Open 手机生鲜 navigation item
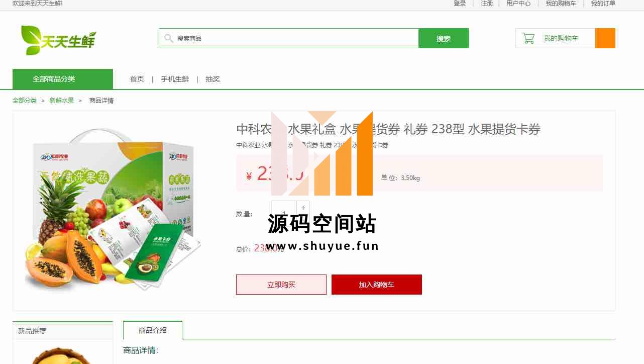Image resolution: width=644 pixels, height=364 pixels. (175, 79)
